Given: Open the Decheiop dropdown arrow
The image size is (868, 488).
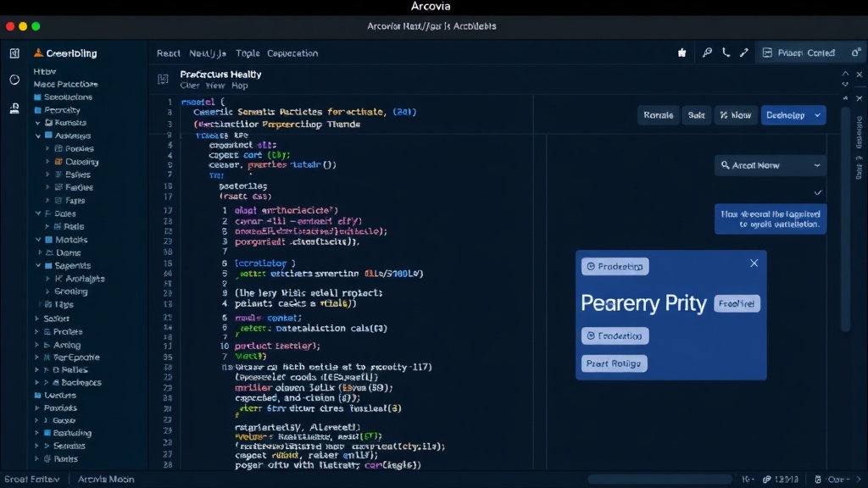Looking at the screenshot, I should click(817, 115).
